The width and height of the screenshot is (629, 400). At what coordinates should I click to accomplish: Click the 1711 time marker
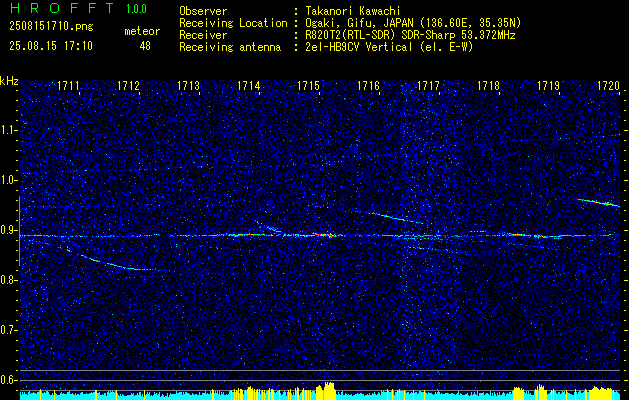click(68, 85)
